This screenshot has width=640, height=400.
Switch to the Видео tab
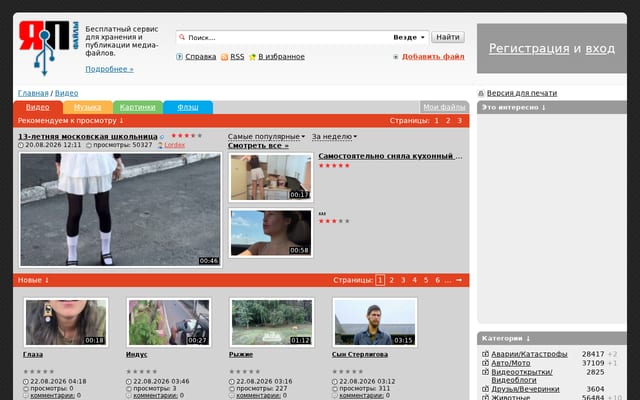pos(38,107)
